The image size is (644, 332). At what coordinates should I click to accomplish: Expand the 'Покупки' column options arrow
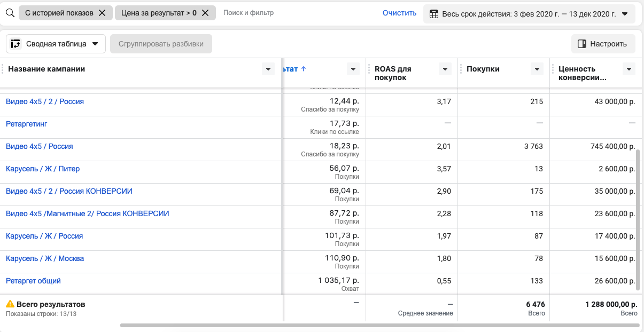tap(537, 69)
